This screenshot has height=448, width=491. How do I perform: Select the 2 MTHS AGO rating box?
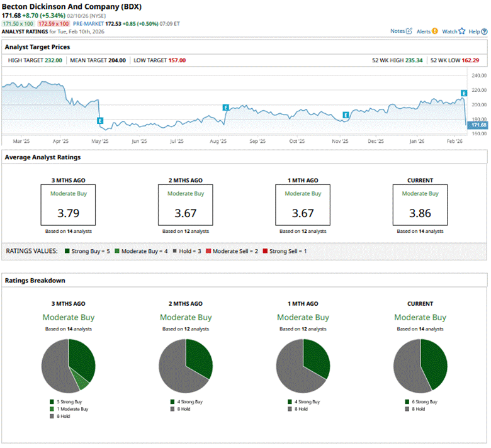[185, 205]
